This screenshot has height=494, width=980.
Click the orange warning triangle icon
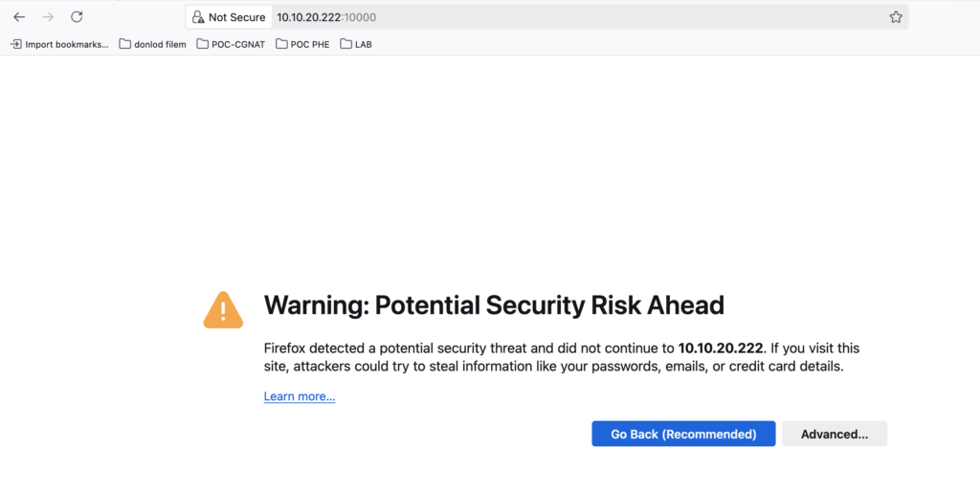(x=223, y=310)
